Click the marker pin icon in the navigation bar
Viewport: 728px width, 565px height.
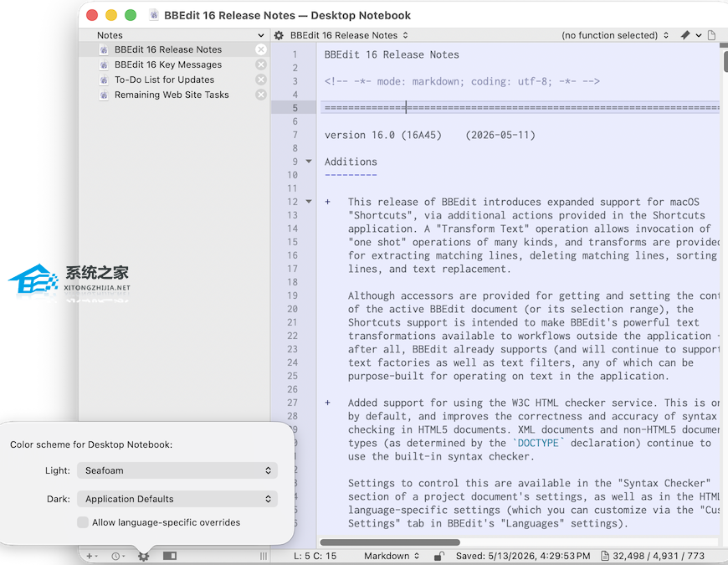click(x=685, y=35)
